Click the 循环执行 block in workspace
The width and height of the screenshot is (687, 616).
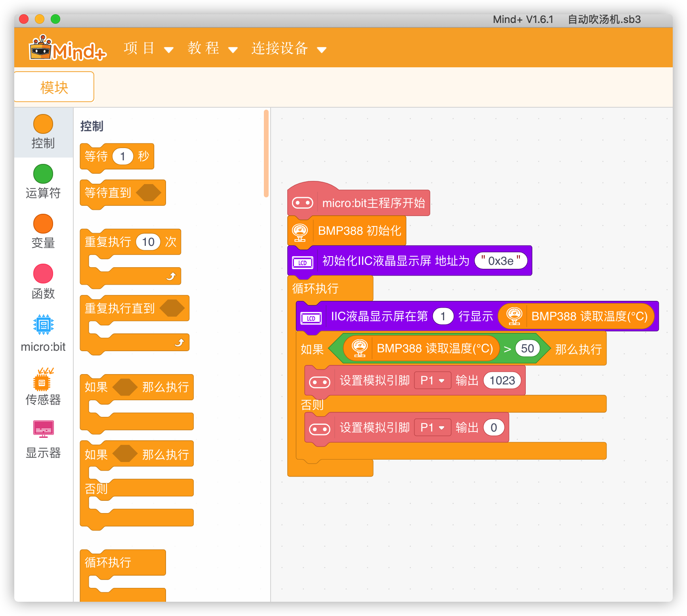[330, 289]
